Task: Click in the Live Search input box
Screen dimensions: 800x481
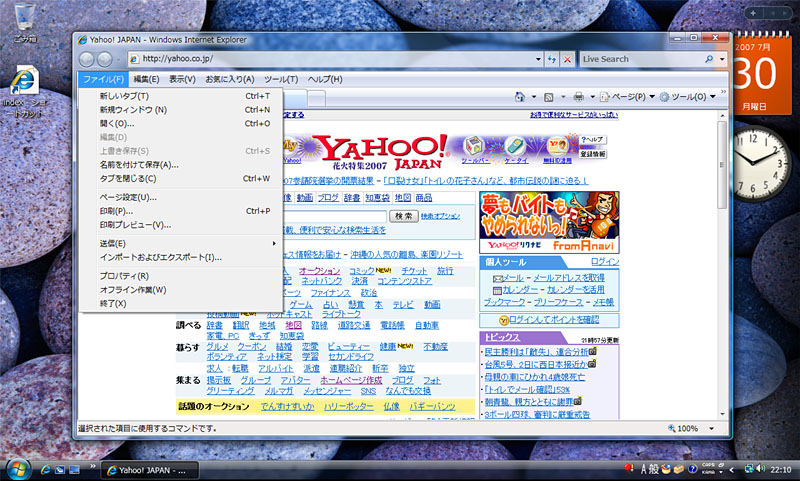Action: (642, 59)
